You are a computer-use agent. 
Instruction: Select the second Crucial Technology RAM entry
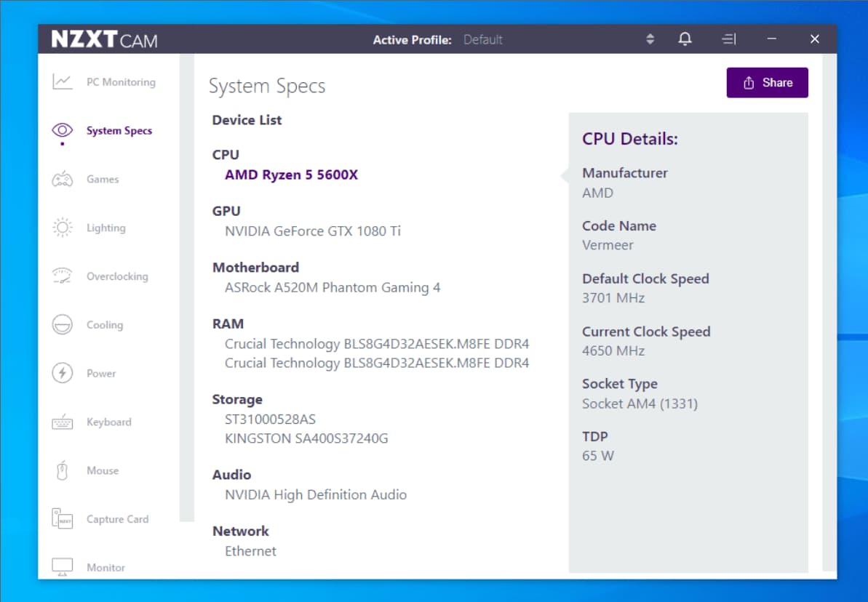(376, 363)
